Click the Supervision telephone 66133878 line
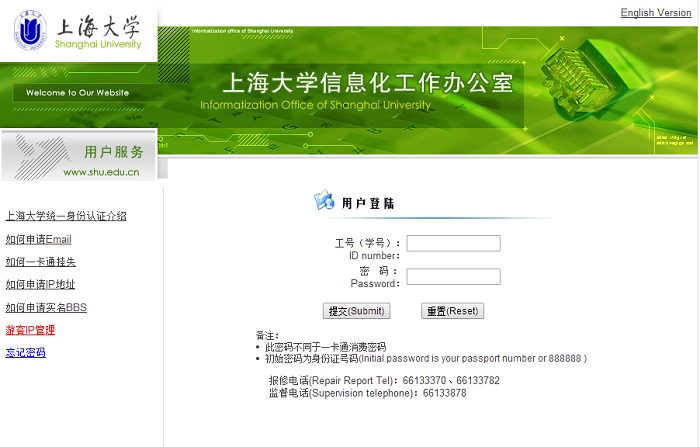Screen dimensions: 700x447 (x=367, y=393)
